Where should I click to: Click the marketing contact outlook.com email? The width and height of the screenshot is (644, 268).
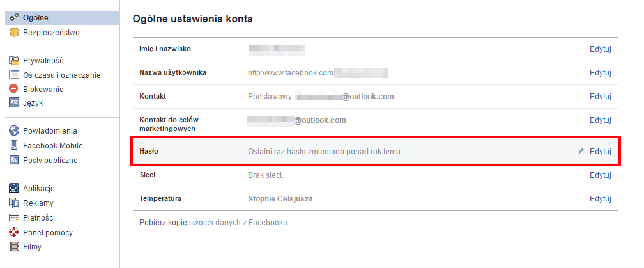point(296,120)
